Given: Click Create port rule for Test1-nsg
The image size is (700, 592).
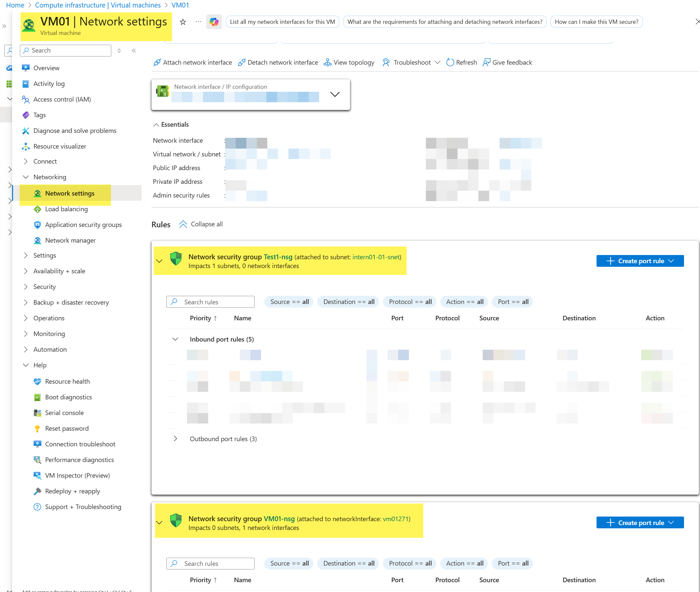Looking at the screenshot, I should (x=640, y=261).
